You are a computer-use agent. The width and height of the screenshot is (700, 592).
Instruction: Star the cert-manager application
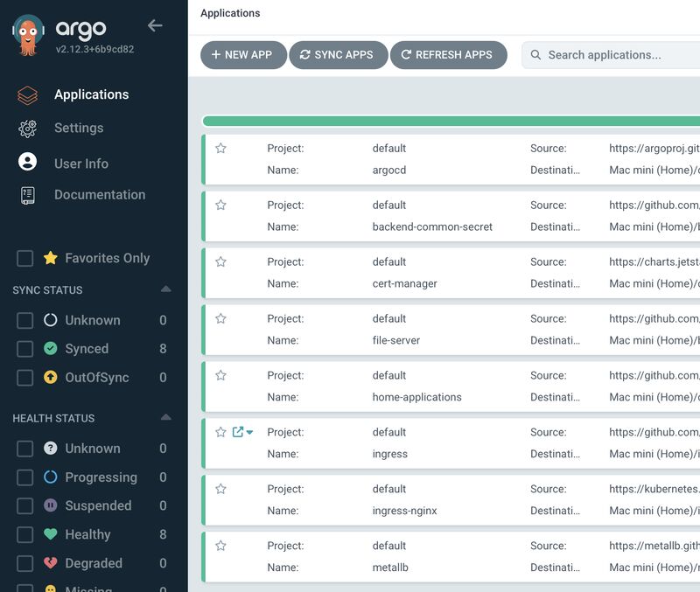(x=220, y=262)
